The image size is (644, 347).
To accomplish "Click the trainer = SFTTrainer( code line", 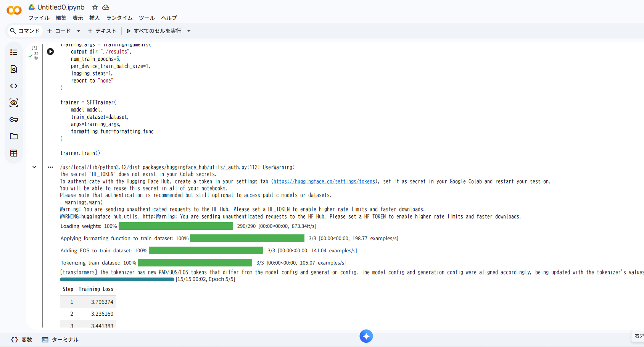I will (x=89, y=102).
